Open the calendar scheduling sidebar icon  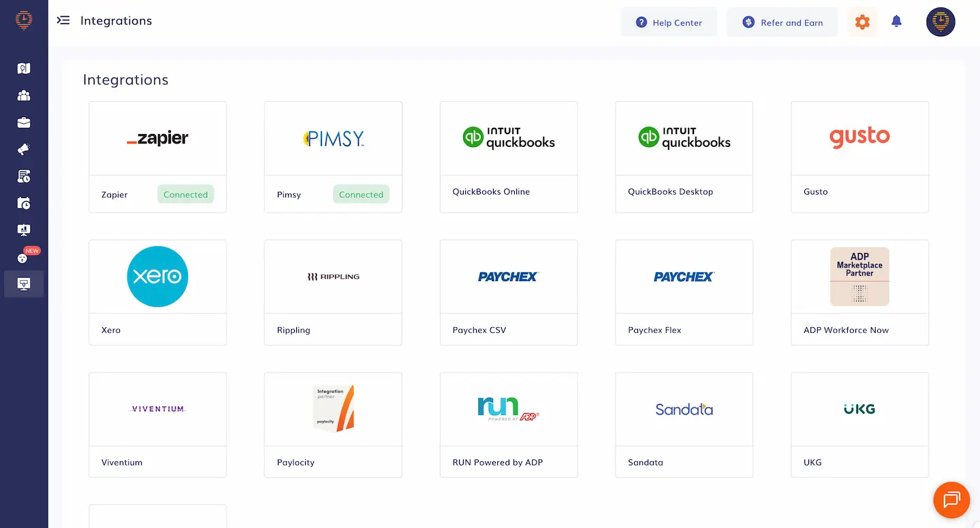24,203
